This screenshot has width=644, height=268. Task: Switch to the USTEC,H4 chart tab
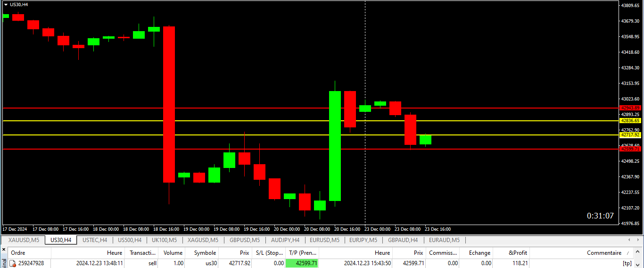click(95, 240)
